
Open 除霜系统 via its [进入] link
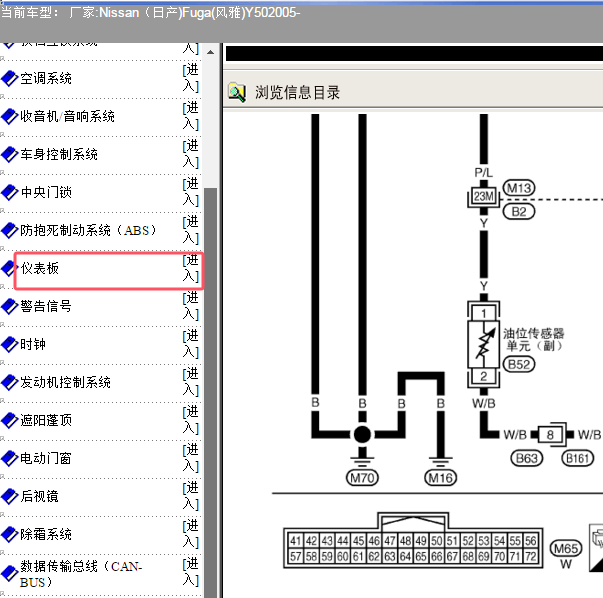[x=191, y=534]
